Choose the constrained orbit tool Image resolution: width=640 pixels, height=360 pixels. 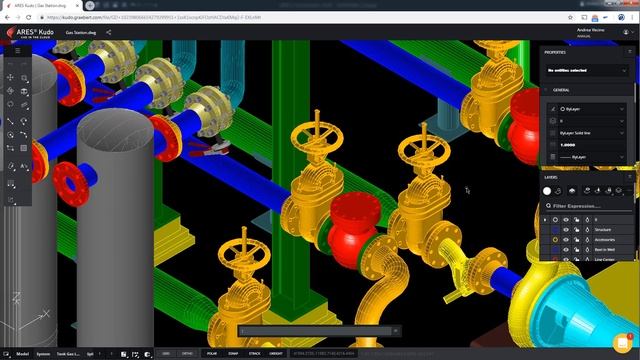pyautogui.click(x=11, y=91)
